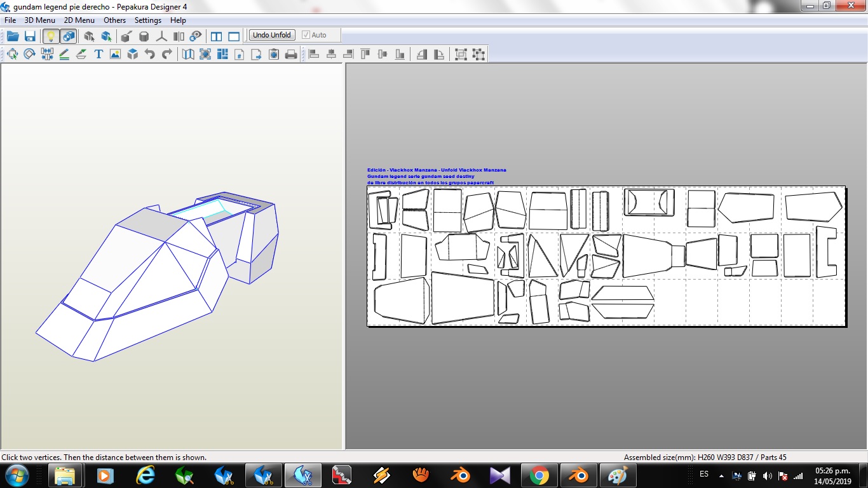Show hidden tray icons arrow
This screenshot has width=868, height=488.
pyautogui.click(x=721, y=476)
